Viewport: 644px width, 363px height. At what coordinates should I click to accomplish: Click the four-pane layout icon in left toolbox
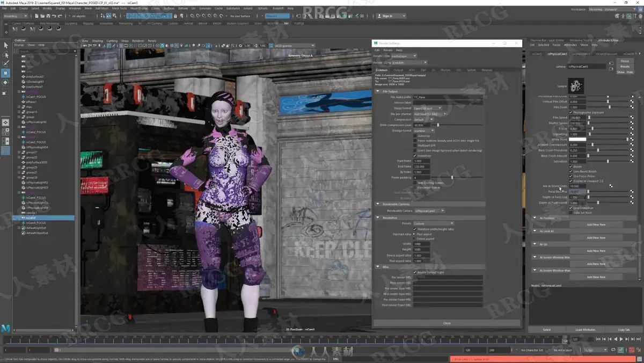click(6, 132)
